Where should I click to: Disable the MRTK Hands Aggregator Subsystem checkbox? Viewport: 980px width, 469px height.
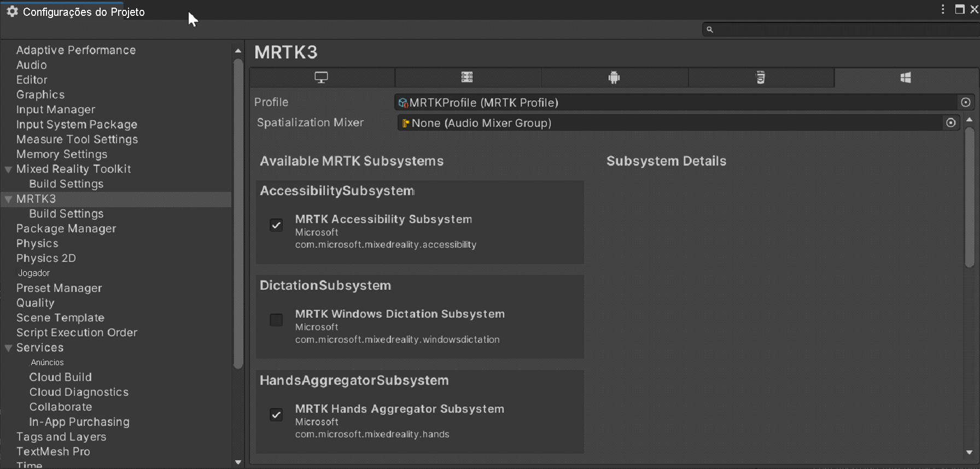pos(276,415)
